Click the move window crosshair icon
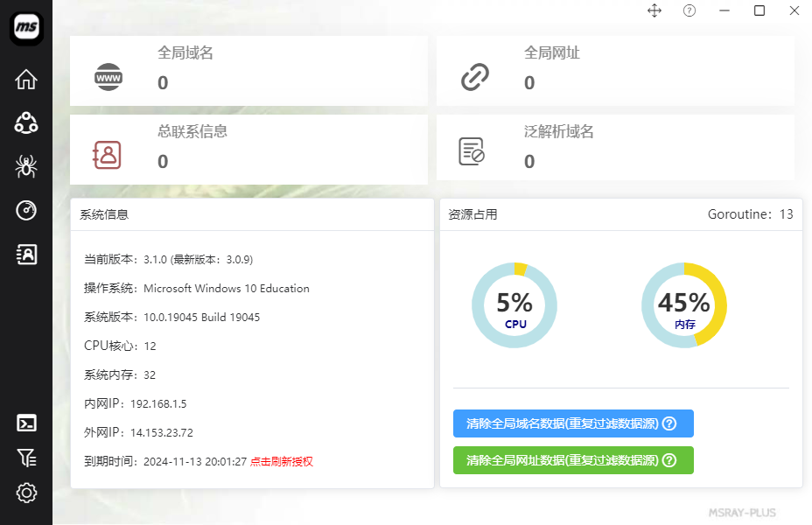This screenshot has width=812, height=525. [x=654, y=10]
